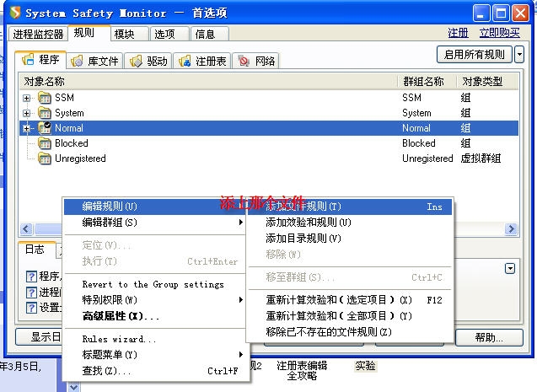Choose Revert to the Group settings
The image size is (537, 392).
tap(155, 284)
